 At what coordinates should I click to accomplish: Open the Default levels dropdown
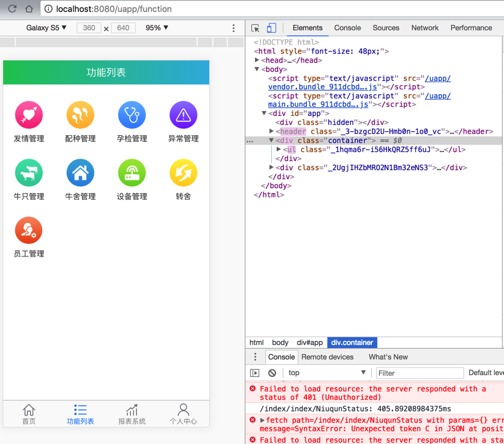point(486,373)
